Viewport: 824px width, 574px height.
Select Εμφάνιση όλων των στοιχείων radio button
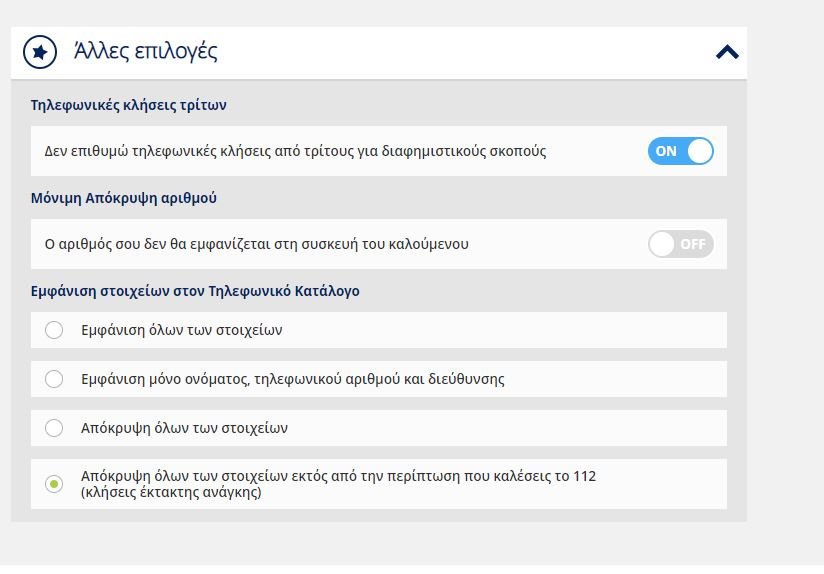54,330
